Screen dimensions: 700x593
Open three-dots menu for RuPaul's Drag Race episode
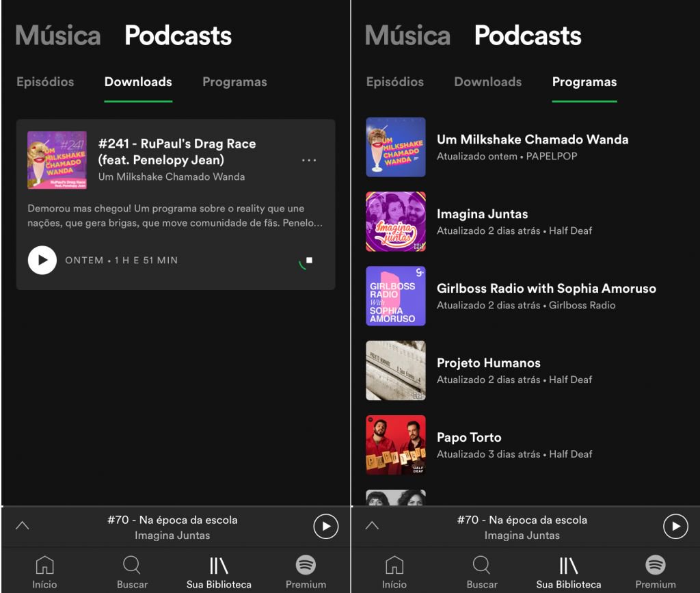click(309, 160)
